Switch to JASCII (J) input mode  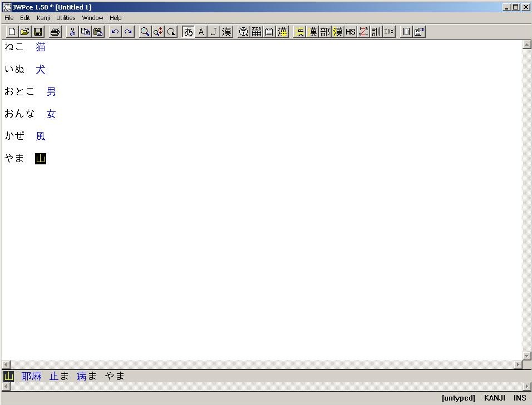(x=214, y=32)
